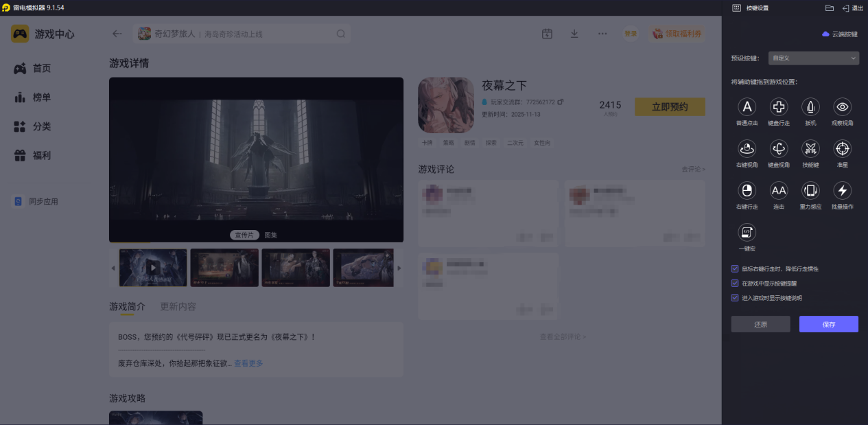Image resolution: width=868 pixels, height=425 pixels.
Task: Open the three-dot more menu
Action: (x=602, y=34)
